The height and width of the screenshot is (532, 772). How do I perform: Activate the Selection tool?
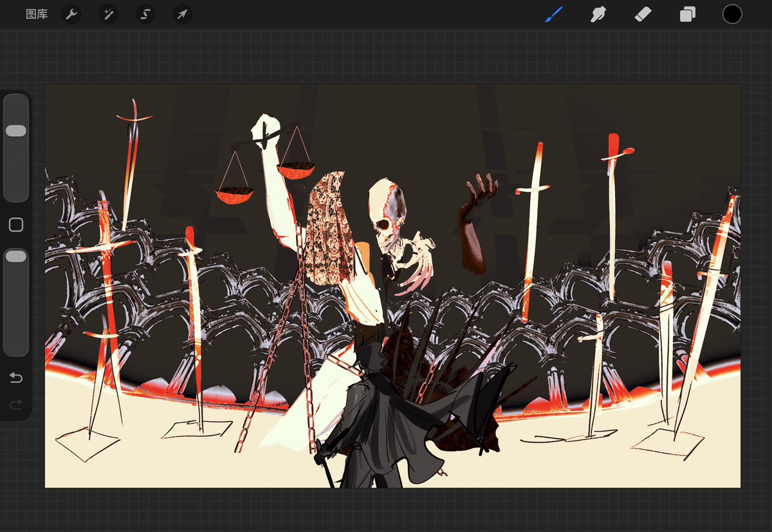tap(145, 14)
